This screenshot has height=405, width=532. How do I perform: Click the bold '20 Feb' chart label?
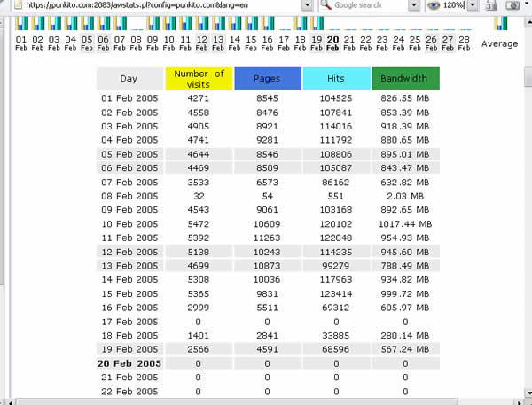point(332,43)
